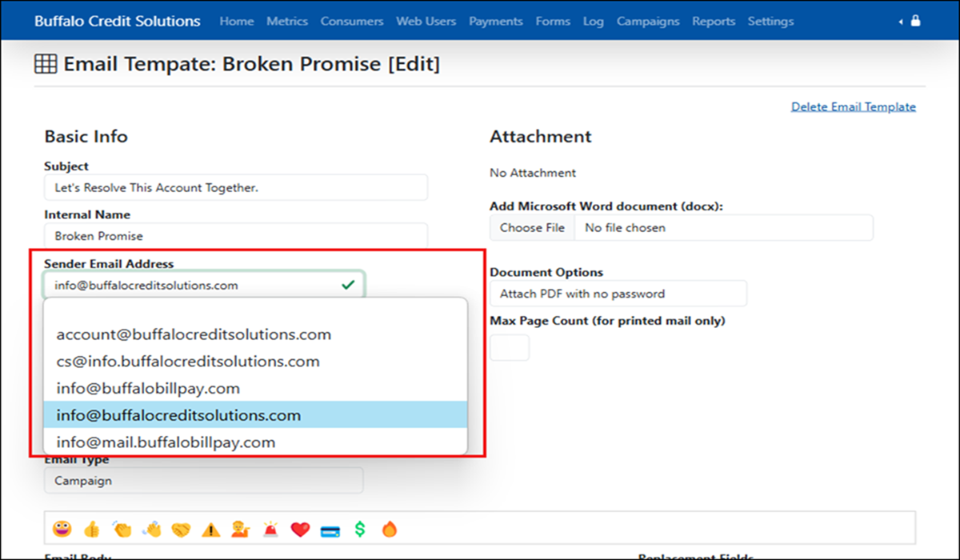Viewport: 960px width, 560px height.
Task: Insert the red siren light emoji
Action: point(270,529)
